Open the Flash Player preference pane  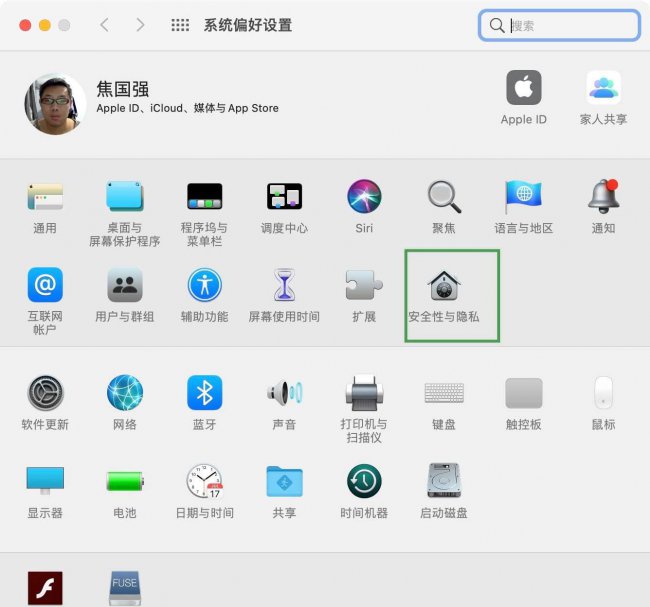[x=45, y=588]
